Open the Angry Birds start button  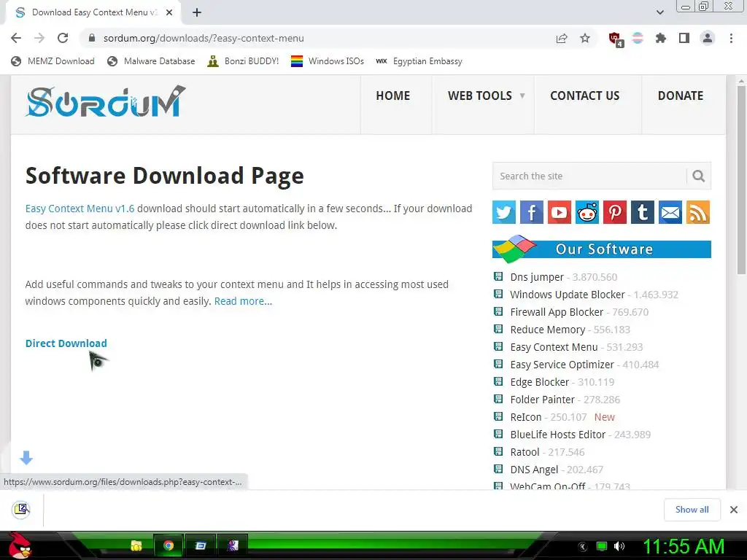tap(18, 545)
